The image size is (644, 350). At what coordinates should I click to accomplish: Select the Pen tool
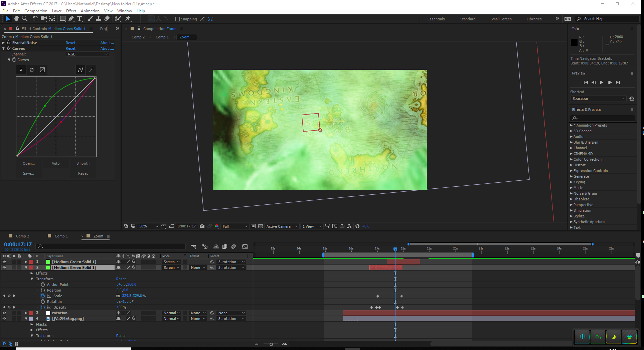pos(71,19)
